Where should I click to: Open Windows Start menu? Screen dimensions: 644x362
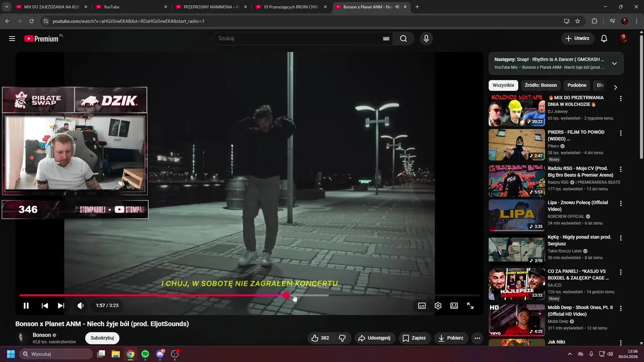(x=11, y=354)
